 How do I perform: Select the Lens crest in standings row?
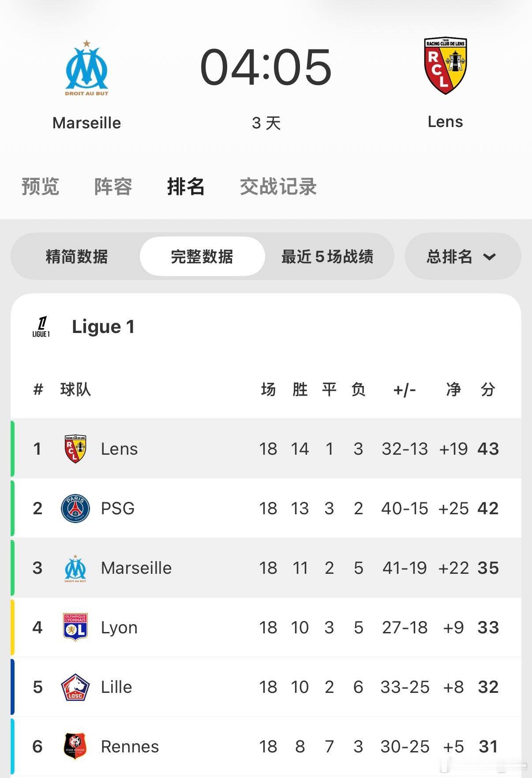pos(75,449)
